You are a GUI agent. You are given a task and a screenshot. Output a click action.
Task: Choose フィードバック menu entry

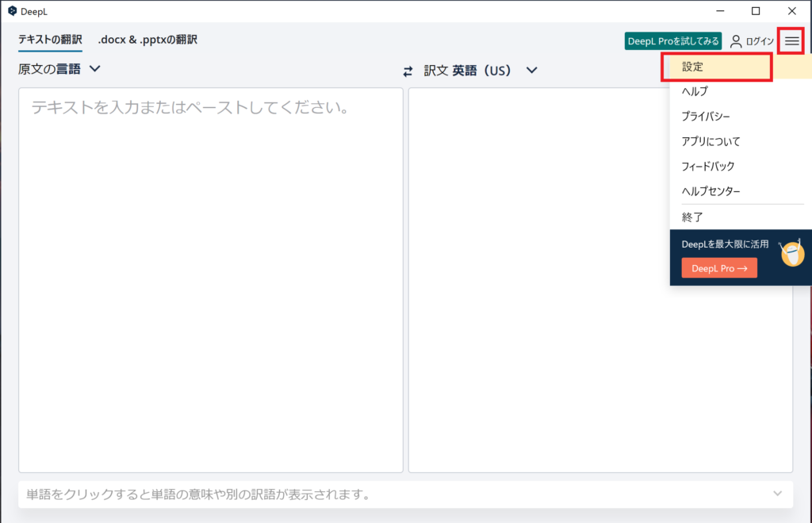[x=741, y=166]
